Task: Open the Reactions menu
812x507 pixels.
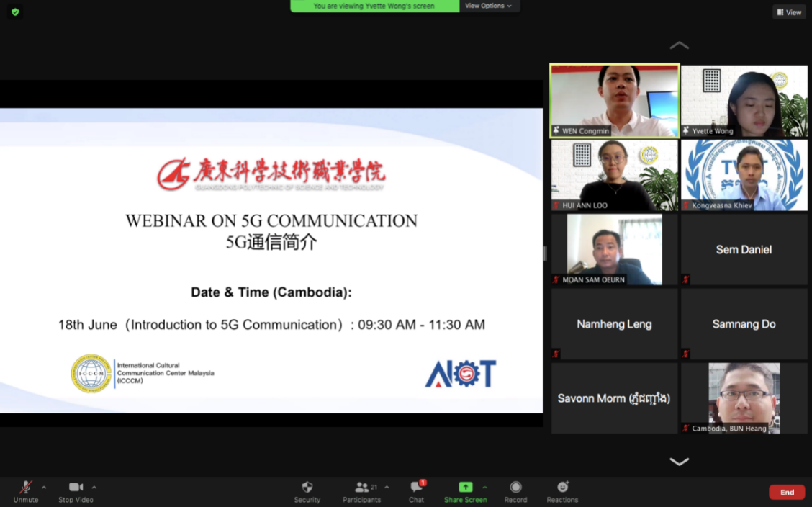Action: (x=562, y=488)
